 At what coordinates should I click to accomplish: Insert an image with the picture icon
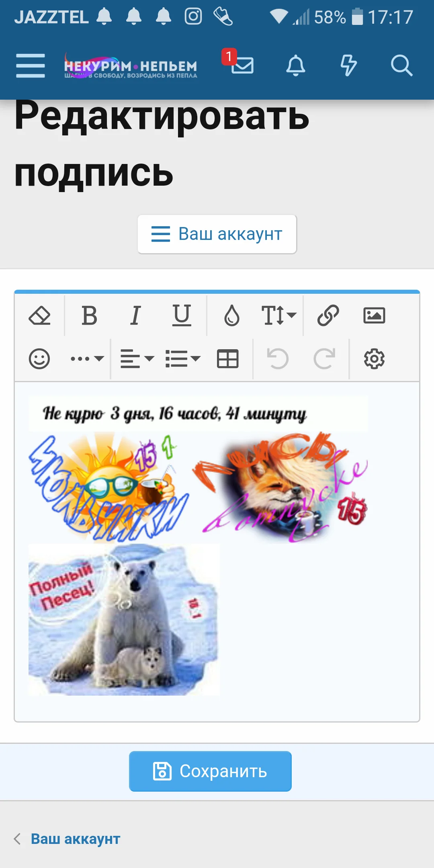point(374,315)
